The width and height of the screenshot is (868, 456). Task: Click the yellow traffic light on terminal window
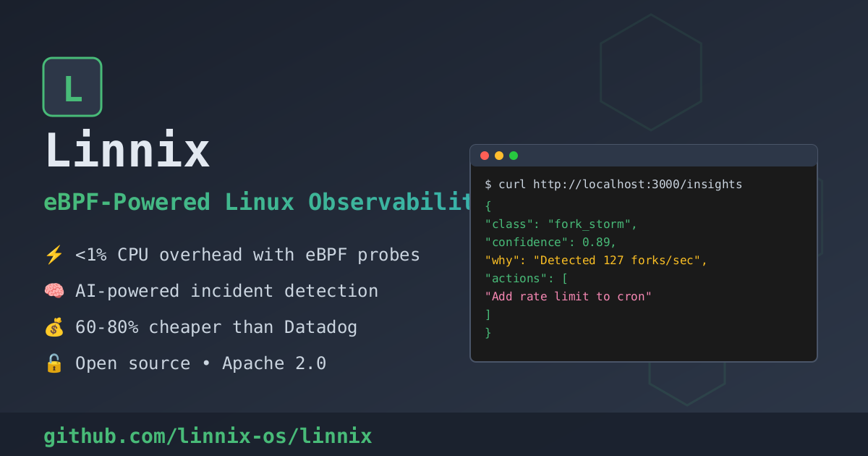tap(499, 155)
